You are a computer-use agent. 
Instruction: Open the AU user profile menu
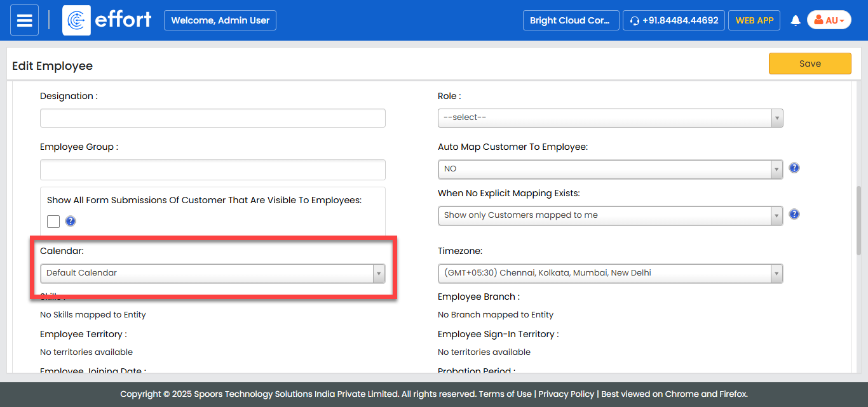829,20
